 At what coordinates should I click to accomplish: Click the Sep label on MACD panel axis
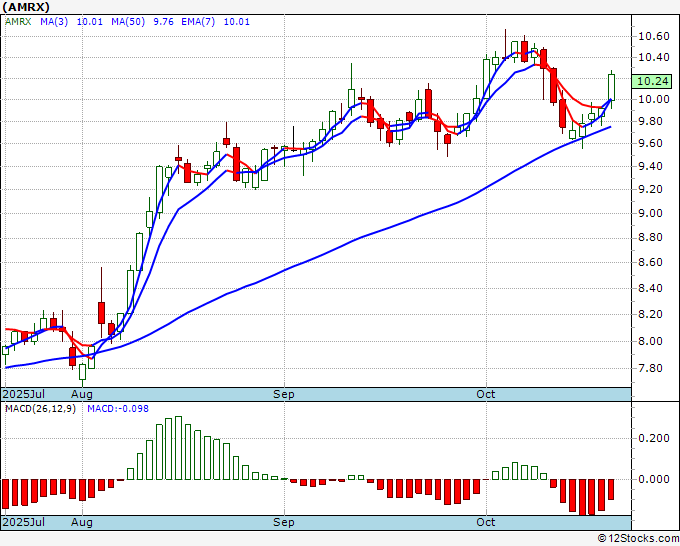(x=284, y=522)
